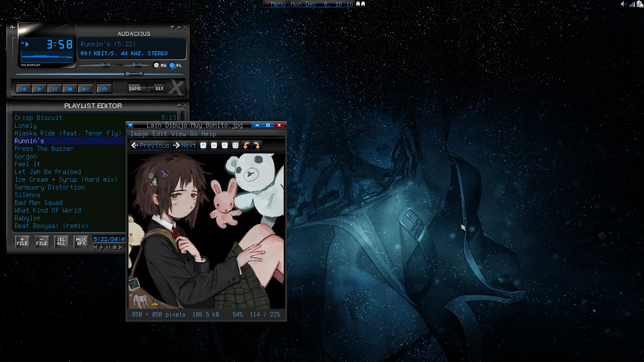The width and height of the screenshot is (644, 362).
Task: Rotate image counterclockwise
Action: click(246, 145)
